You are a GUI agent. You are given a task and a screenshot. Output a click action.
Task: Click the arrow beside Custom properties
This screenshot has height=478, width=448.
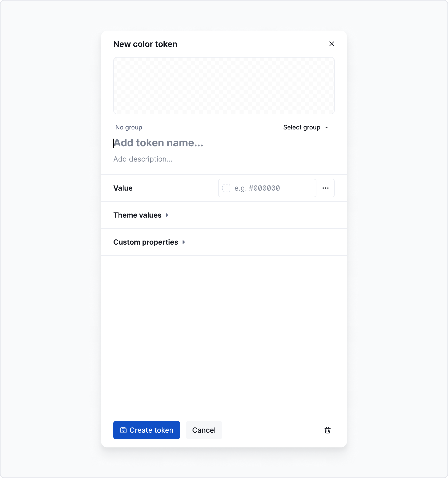[184, 242]
